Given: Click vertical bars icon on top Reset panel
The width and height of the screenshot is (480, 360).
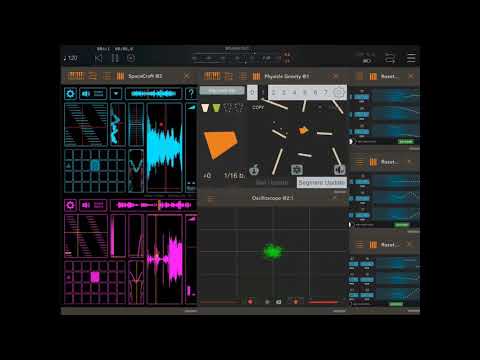Looking at the screenshot, I should tap(373, 76).
